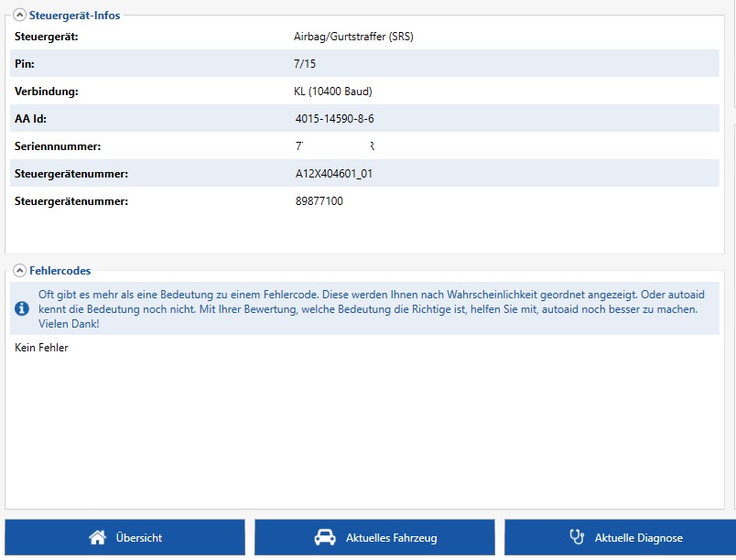
Task: Select KL (10400 Baud) connection value
Action: point(333,92)
